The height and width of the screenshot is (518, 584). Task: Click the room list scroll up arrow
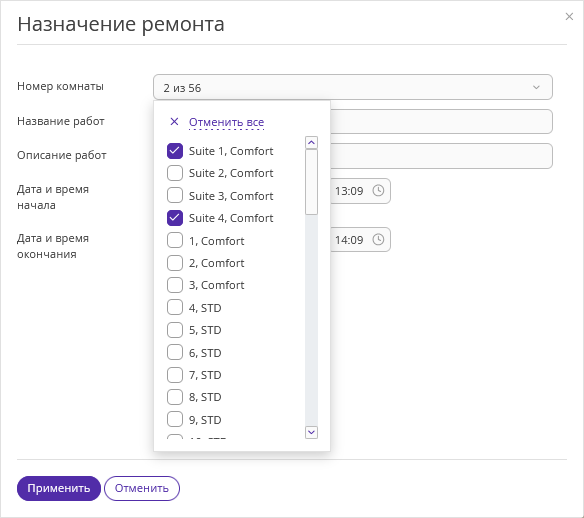[x=311, y=142]
